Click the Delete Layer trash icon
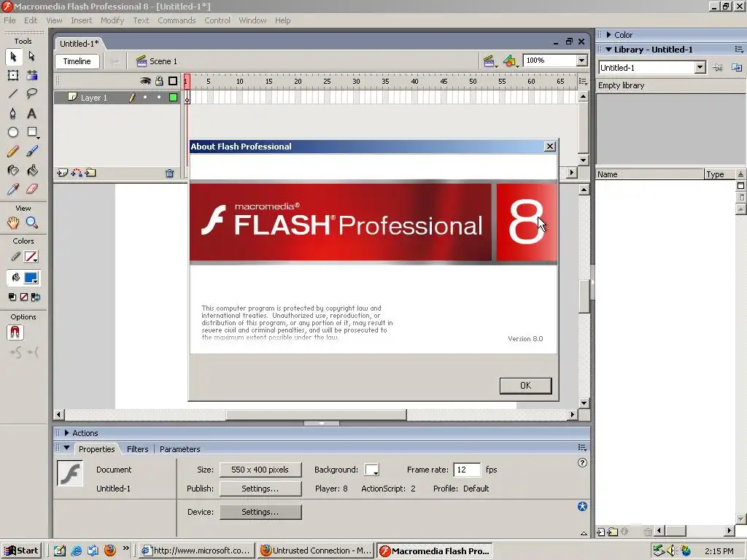747x560 pixels. [x=169, y=174]
